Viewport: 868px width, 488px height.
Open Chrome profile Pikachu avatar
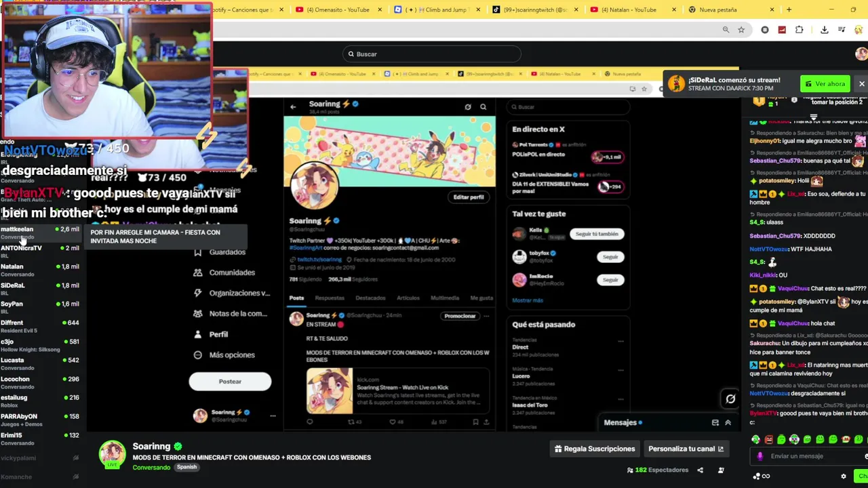[860, 30]
